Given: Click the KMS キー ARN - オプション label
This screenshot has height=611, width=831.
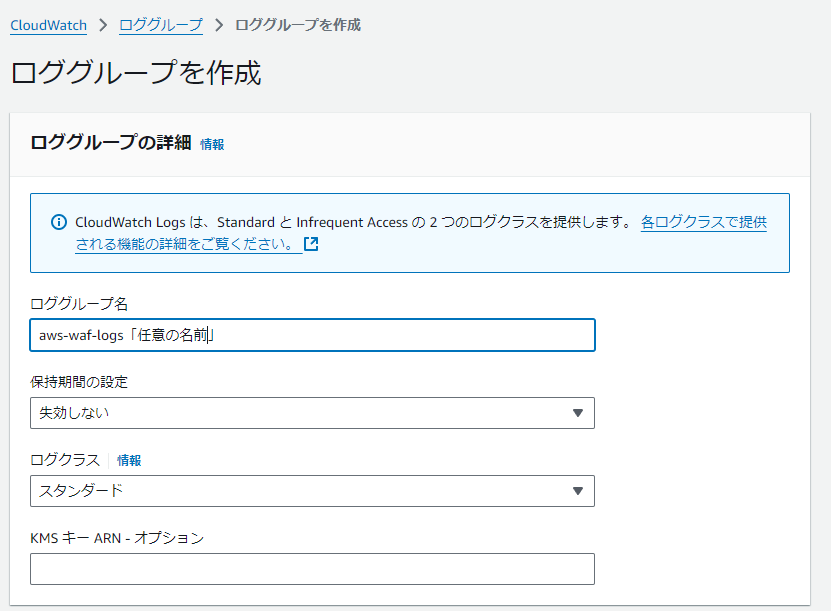Looking at the screenshot, I should (117, 538).
